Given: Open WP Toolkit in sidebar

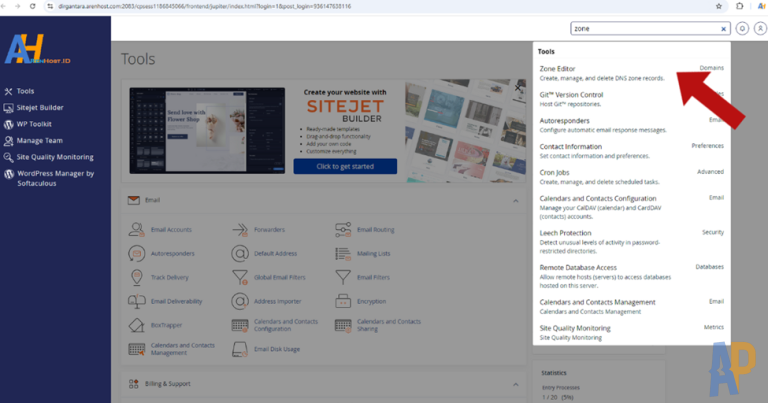Looking at the screenshot, I should [34, 124].
